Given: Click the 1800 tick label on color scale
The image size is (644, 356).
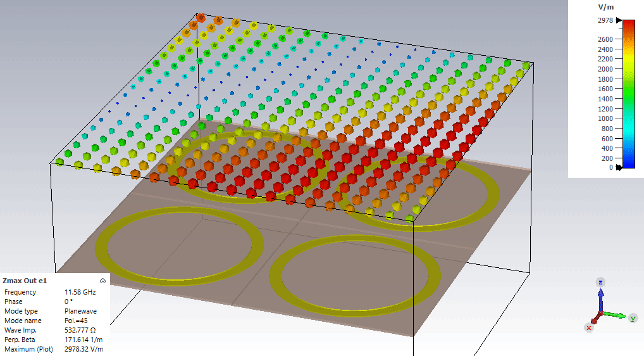Looking at the screenshot, I should (x=605, y=79).
